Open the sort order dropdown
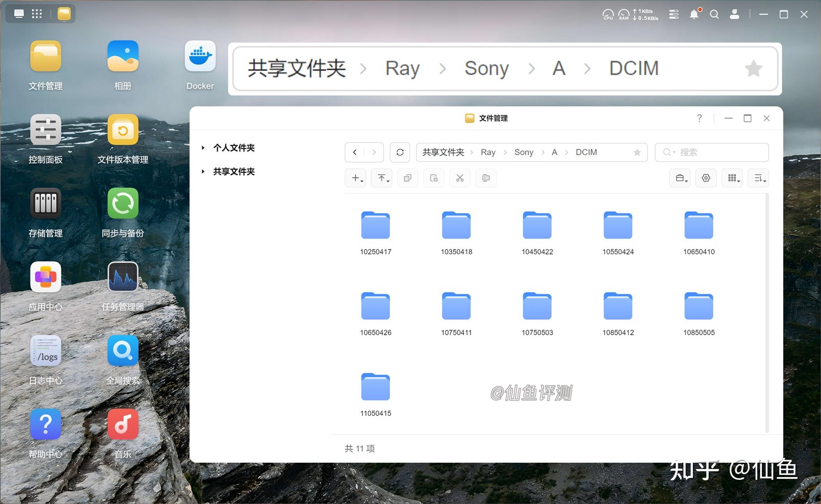This screenshot has height=504, width=821. (x=758, y=178)
